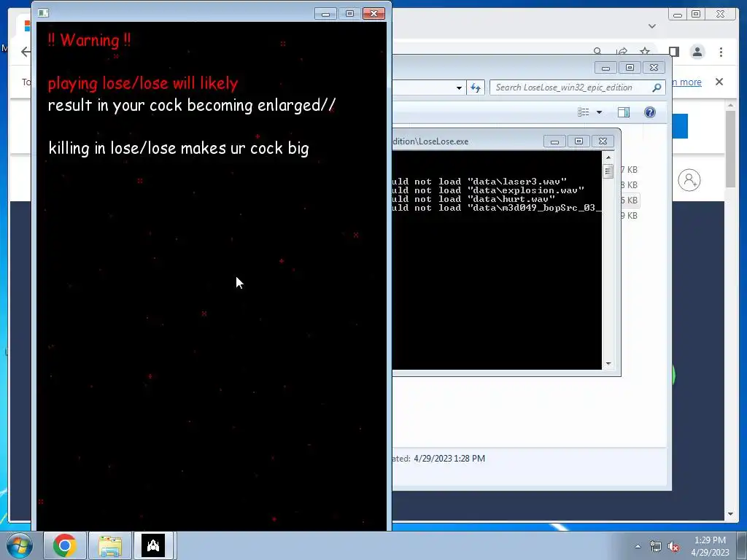Image resolution: width=747 pixels, height=560 pixels.
Task: Select the LoseLose game taskbar icon
Action: [x=153, y=545]
